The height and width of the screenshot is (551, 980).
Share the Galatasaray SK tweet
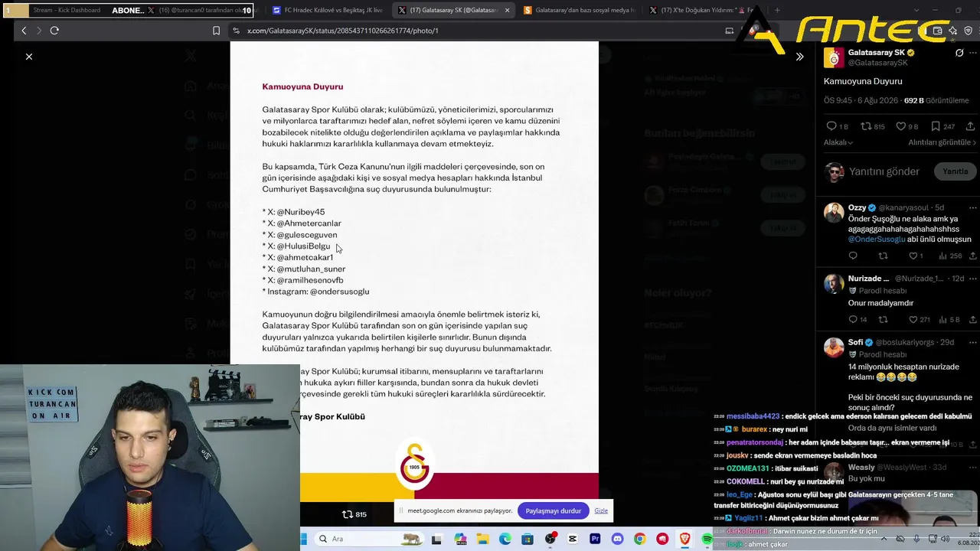[971, 126]
